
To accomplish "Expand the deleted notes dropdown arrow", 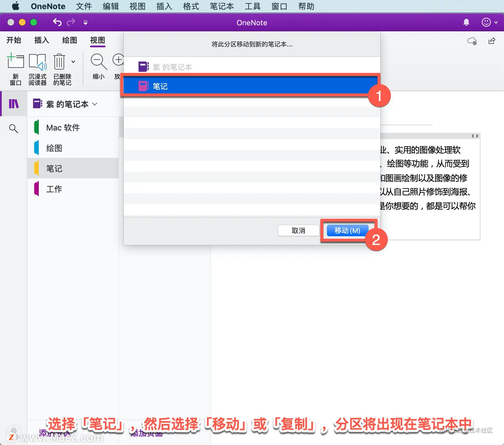I will (73, 62).
